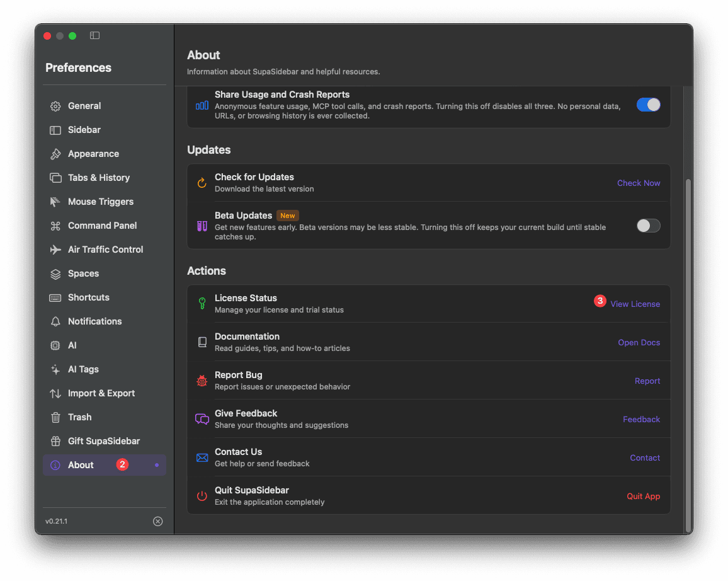This screenshot has width=728, height=581.
Task: Click the About page heading
Action: click(203, 55)
